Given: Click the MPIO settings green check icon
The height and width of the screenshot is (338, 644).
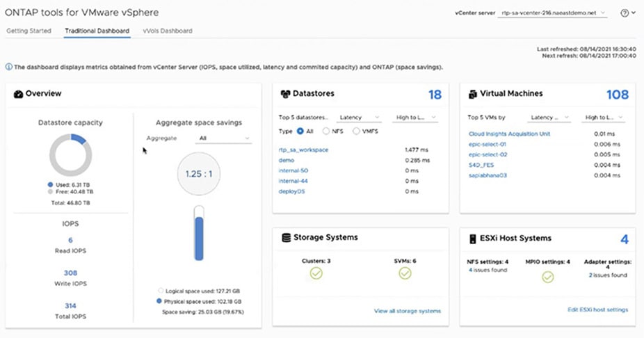Looking at the screenshot, I should tap(547, 277).
